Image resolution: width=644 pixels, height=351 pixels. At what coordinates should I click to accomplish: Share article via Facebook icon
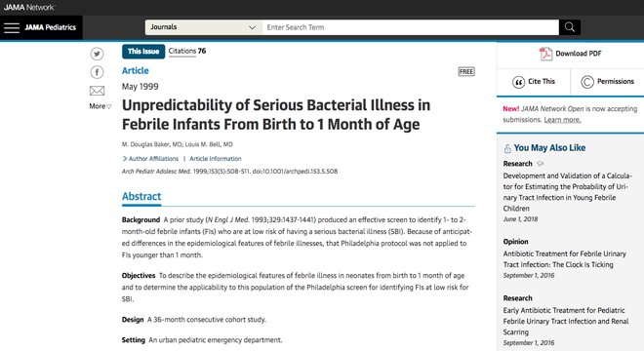[97, 72]
